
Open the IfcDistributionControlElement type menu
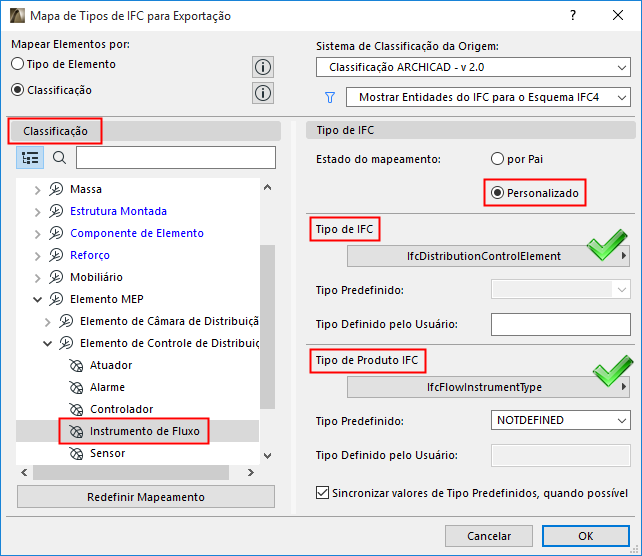coord(488,256)
